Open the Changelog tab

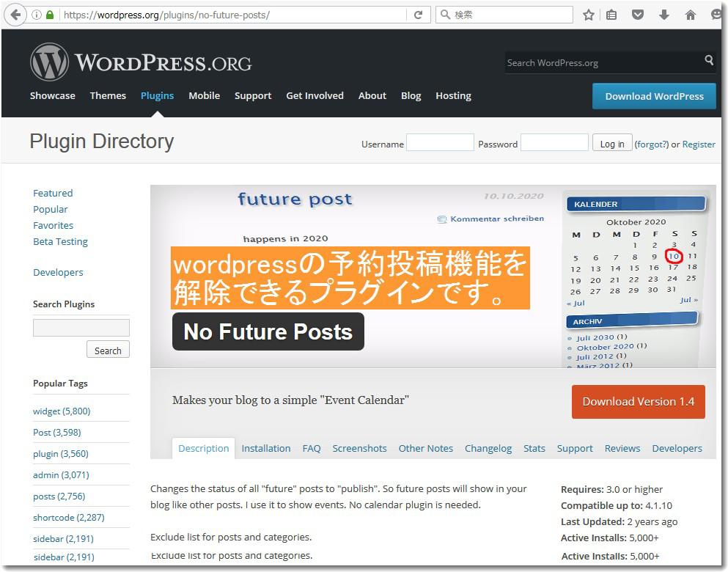[488, 449]
